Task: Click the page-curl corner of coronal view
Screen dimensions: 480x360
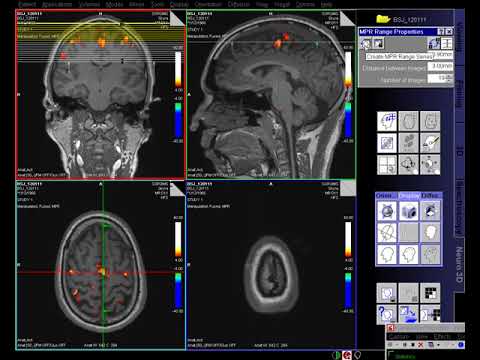Action: pos(177,18)
